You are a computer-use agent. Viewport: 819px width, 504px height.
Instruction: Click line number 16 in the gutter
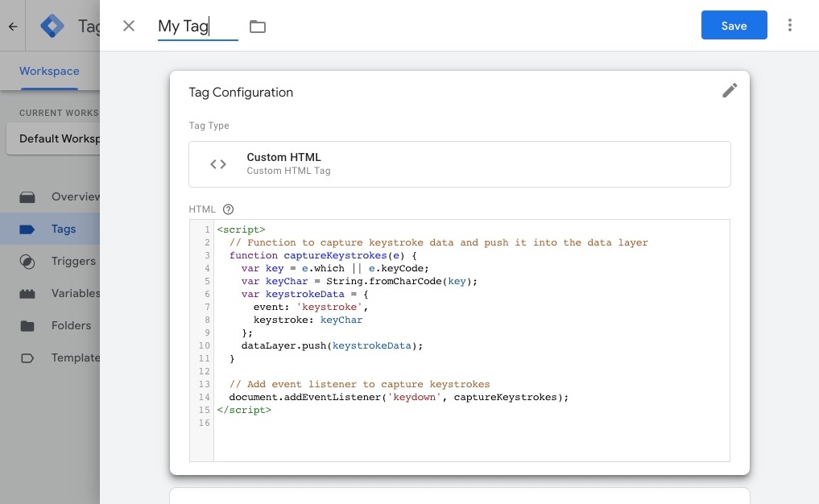205,423
